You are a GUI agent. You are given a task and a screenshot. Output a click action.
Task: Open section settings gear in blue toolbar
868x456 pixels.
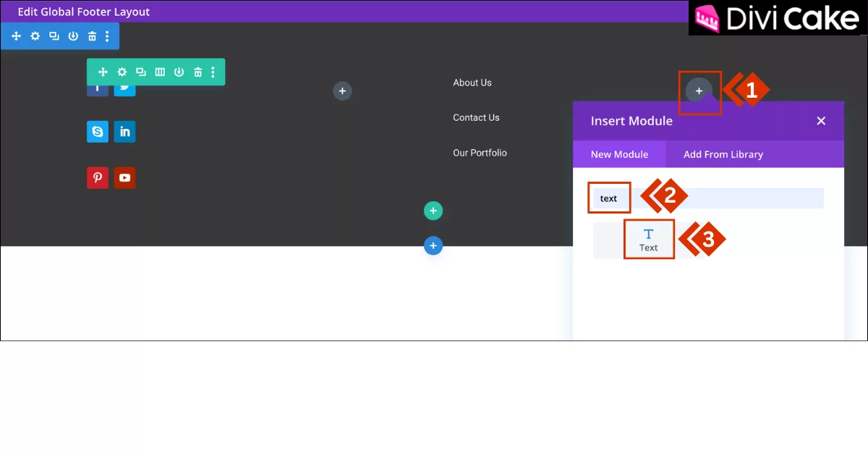click(x=35, y=36)
